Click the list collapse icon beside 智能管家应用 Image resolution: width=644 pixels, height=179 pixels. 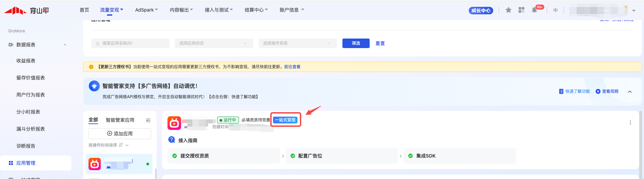coord(148,120)
